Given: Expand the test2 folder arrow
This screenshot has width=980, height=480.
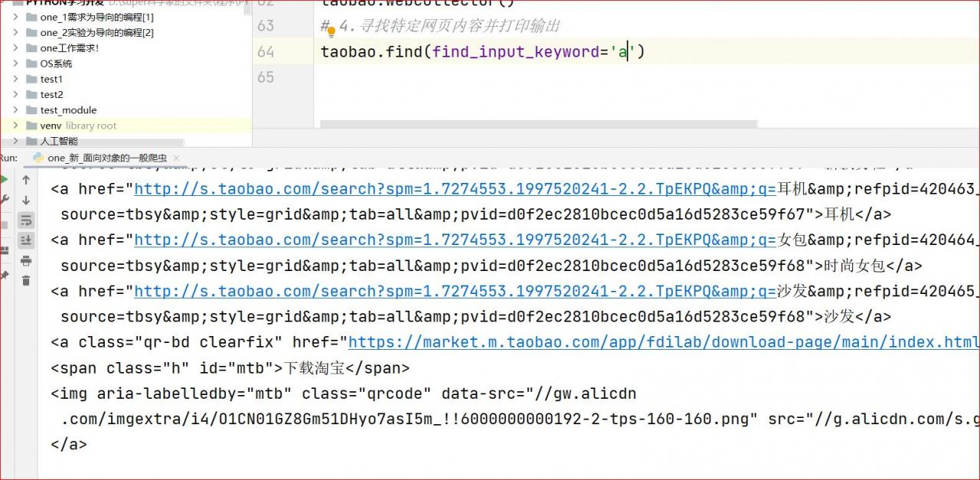Looking at the screenshot, I should [15, 94].
